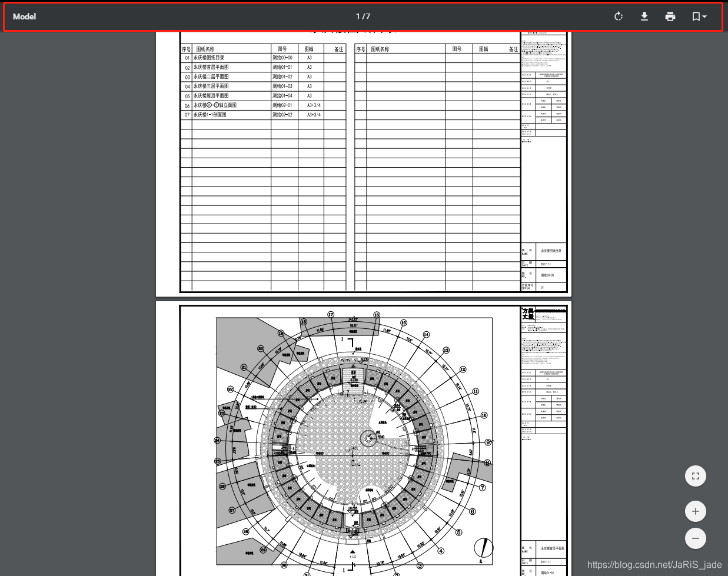Click the 永庆楼1-1剖面图 table row
Viewport: 728px width, 576px height.
point(262,115)
